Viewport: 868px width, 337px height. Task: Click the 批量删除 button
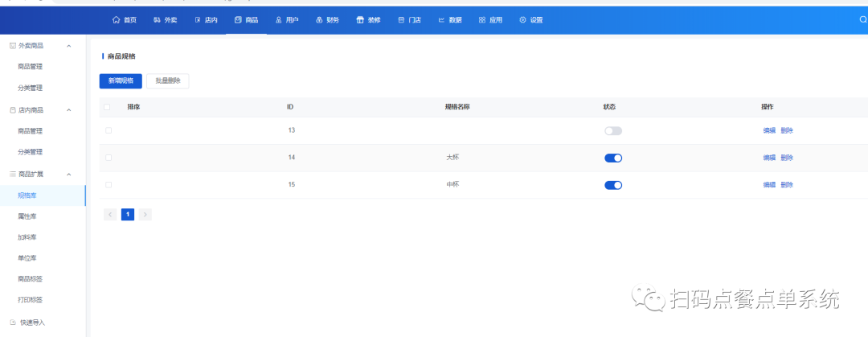[x=168, y=80]
